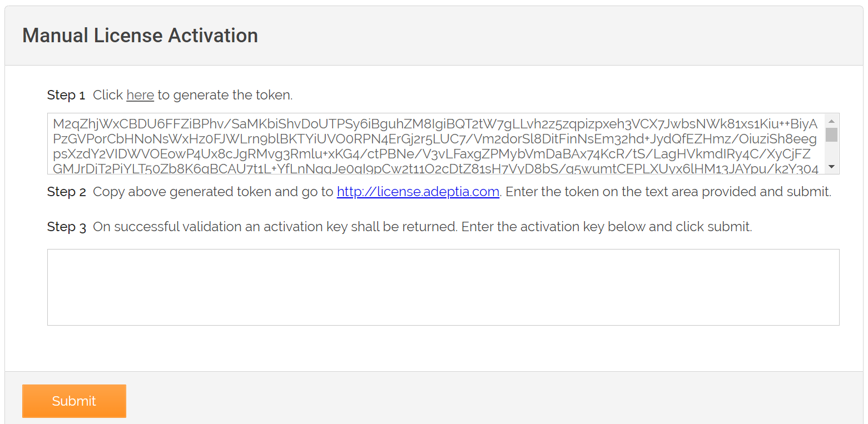Click the token box scrollbar down arrow
Image resolution: width=868 pixels, height=424 pixels.
click(x=832, y=167)
